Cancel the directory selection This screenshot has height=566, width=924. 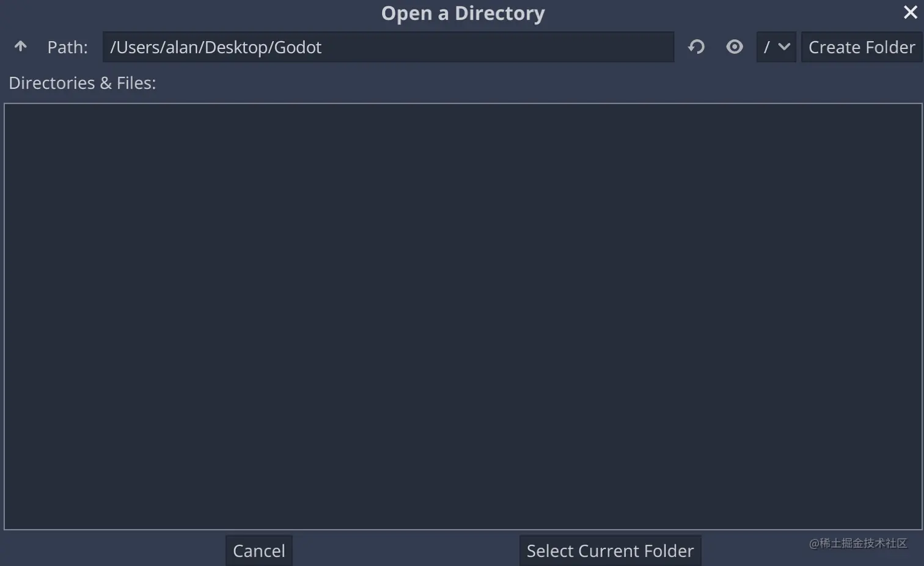pos(258,550)
